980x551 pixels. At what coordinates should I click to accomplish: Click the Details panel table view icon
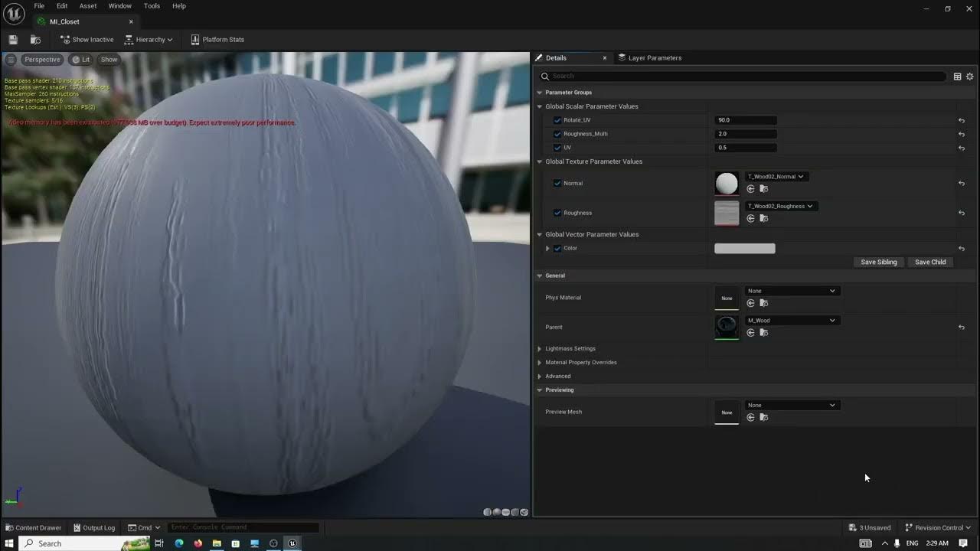pyautogui.click(x=957, y=77)
